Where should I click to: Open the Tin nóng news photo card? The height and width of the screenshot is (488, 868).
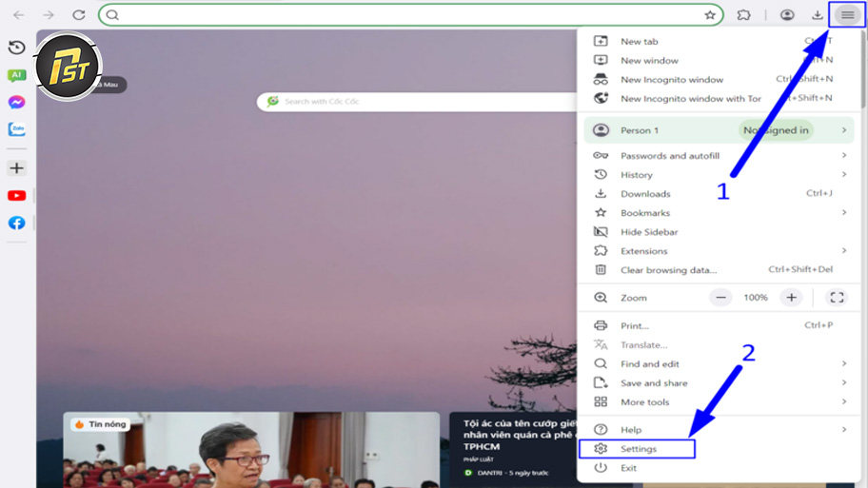click(x=251, y=450)
